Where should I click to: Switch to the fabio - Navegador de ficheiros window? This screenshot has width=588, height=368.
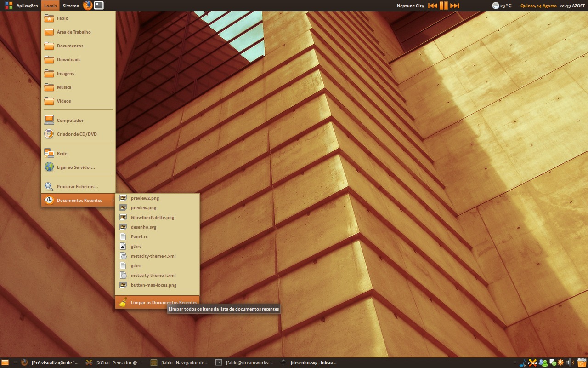[x=179, y=362]
